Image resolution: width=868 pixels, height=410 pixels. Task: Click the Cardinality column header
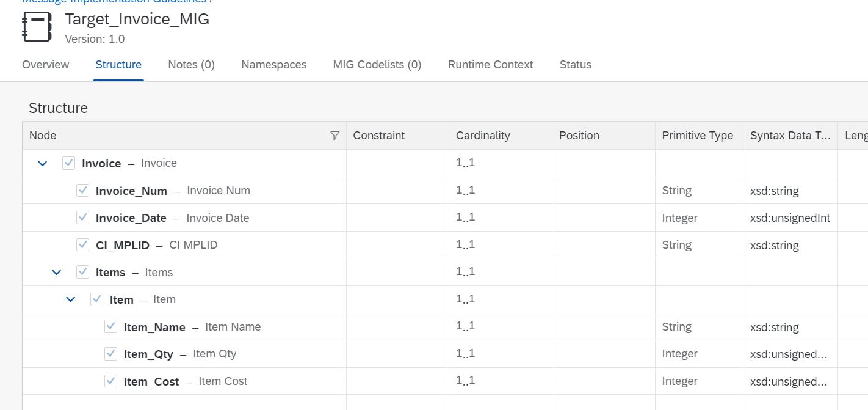[483, 136]
